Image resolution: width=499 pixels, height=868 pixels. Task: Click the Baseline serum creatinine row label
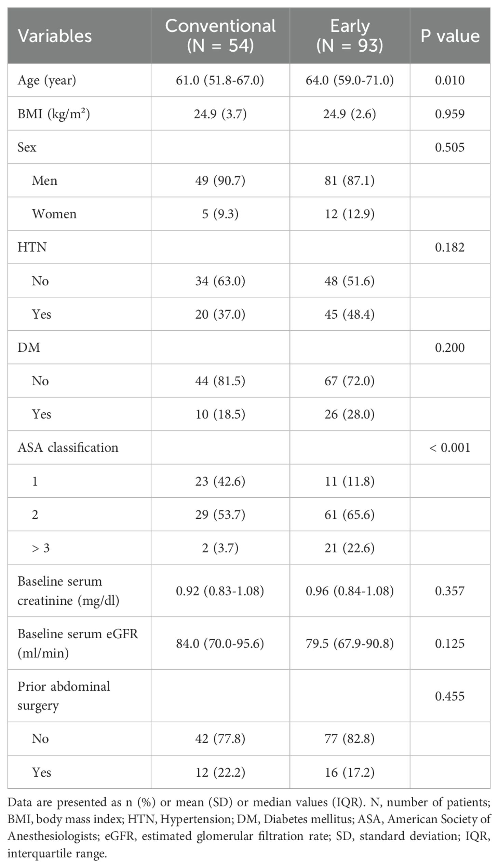tap(68, 591)
